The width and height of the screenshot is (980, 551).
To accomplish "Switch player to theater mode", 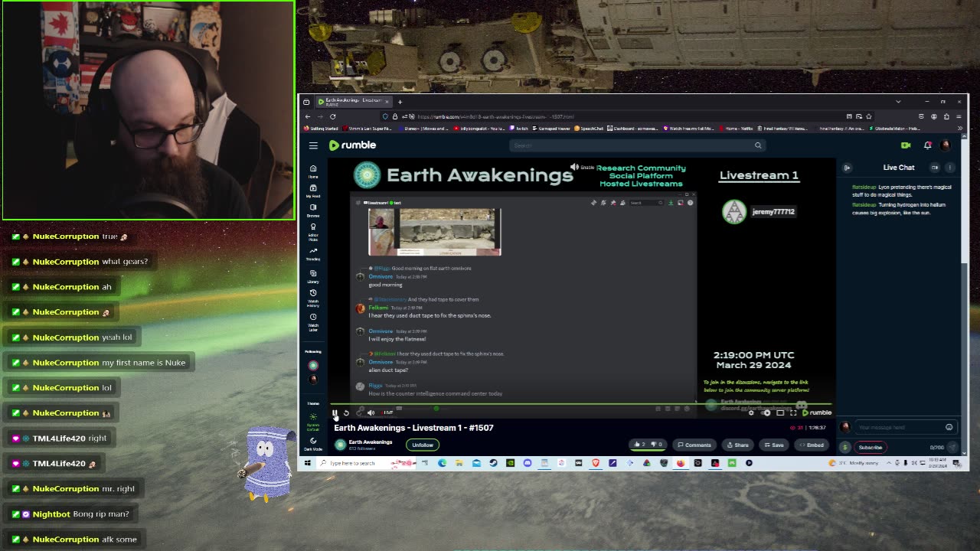I will pyautogui.click(x=780, y=412).
